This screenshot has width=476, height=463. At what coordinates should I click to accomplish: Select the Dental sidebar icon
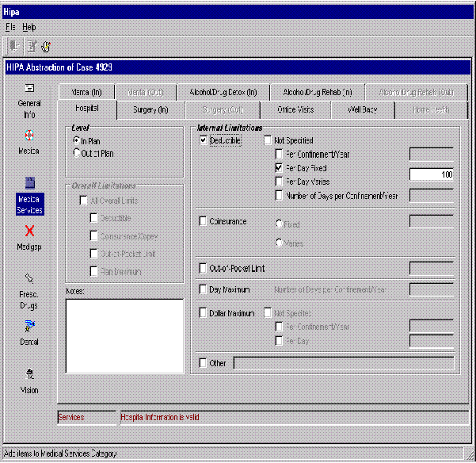pyautogui.click(x=29, y=326)
